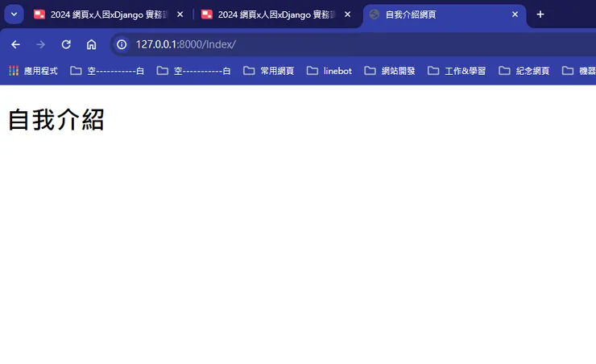Close the second 2024 Django tab

(x=347, y=14)
